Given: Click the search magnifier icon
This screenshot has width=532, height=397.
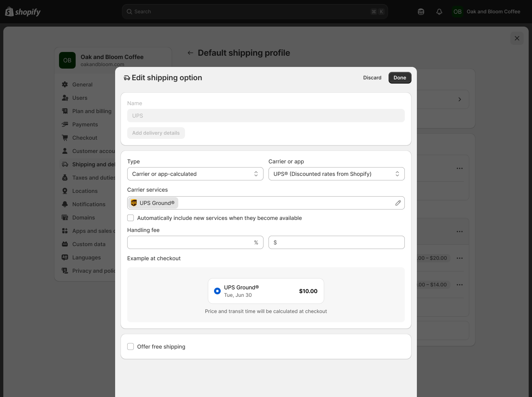Looking at the screenshot, I should point(130,12).
